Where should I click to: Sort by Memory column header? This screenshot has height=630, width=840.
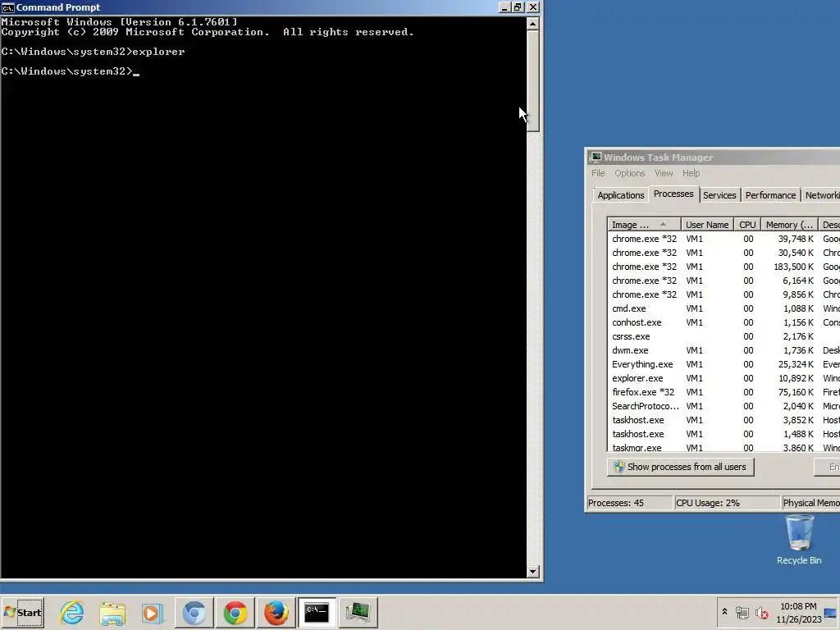[x=790, y=225]
